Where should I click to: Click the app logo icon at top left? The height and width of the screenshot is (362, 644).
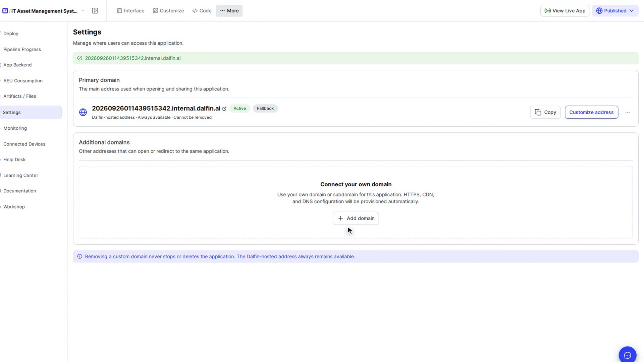5,11
